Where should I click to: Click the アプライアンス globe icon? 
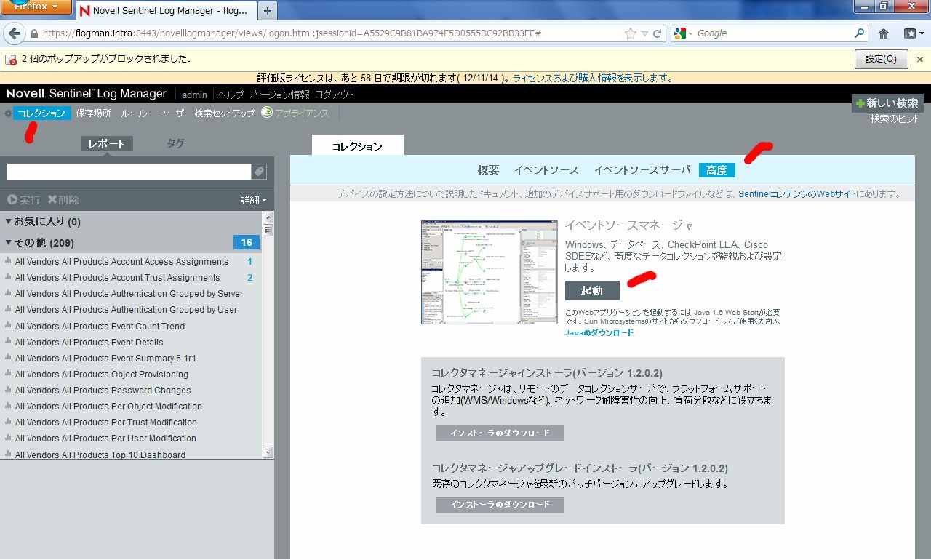tap(267, 113)
